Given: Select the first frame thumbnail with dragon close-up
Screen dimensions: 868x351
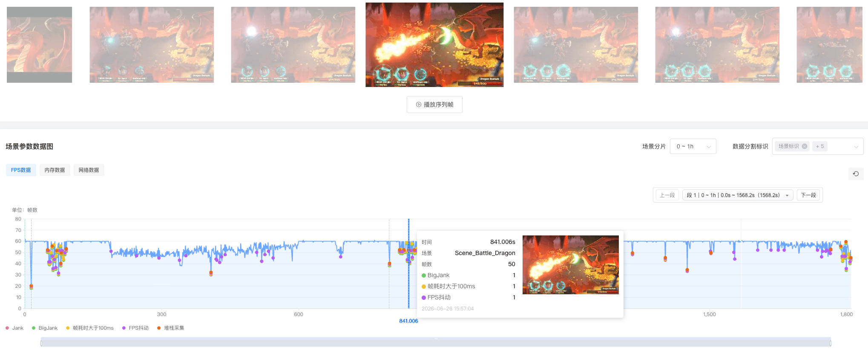Looking at the screenshot, I should click(39, 45).
